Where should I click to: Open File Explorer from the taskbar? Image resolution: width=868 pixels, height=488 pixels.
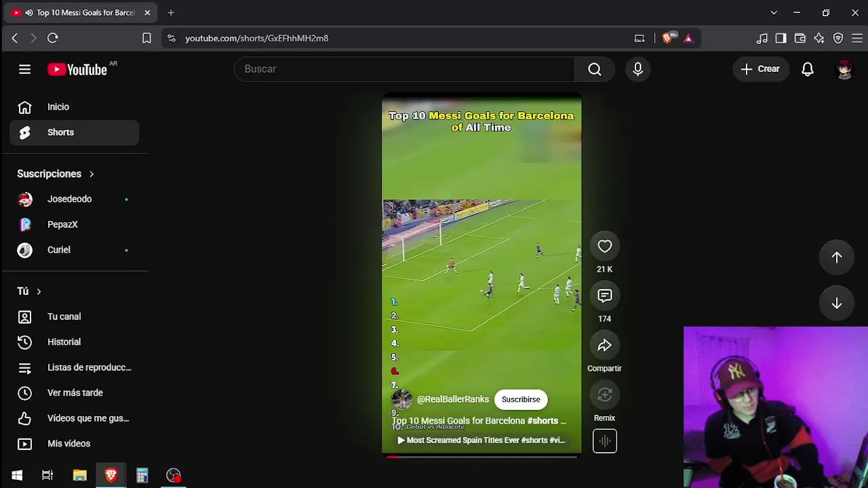tap(80, 475)
